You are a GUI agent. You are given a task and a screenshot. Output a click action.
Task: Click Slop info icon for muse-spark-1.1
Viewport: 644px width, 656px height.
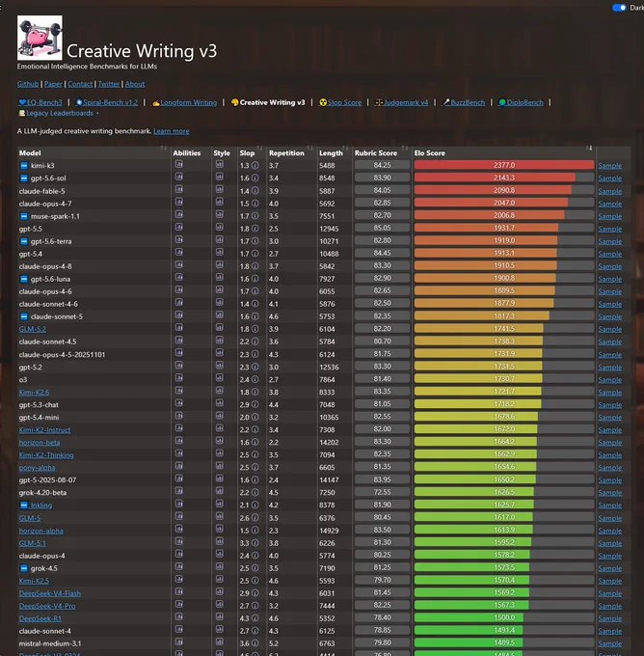click(x=255, y=216)
